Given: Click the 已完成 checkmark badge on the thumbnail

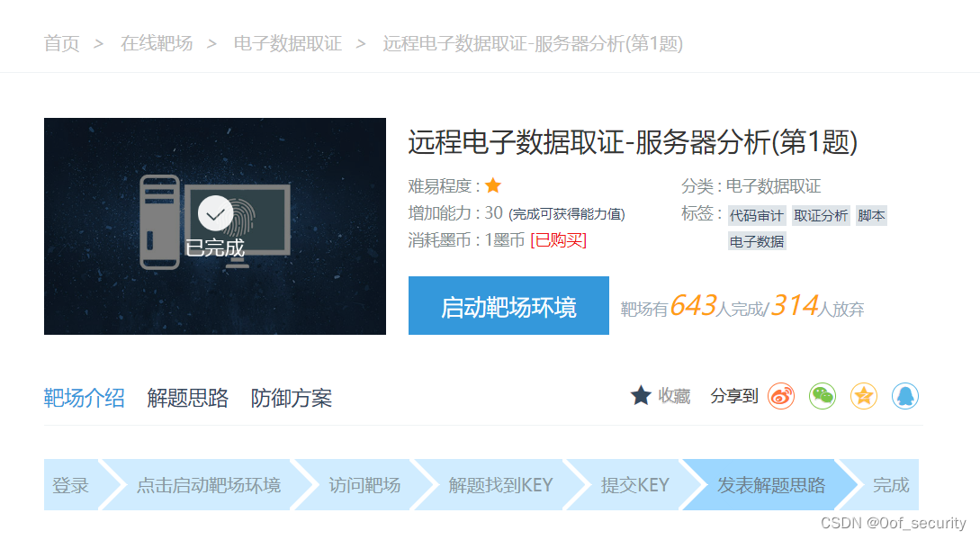Looking at the screenshot, I should pyautogui.click(x=216, y=213).
